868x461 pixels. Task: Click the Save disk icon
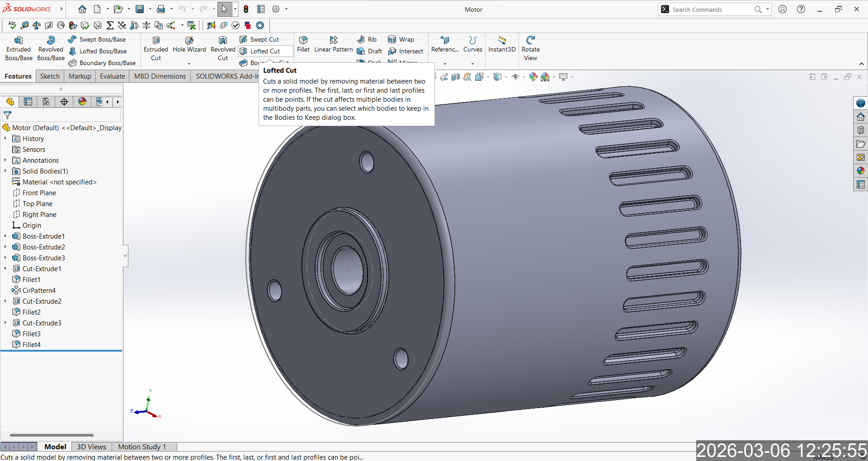coord(140,9)
